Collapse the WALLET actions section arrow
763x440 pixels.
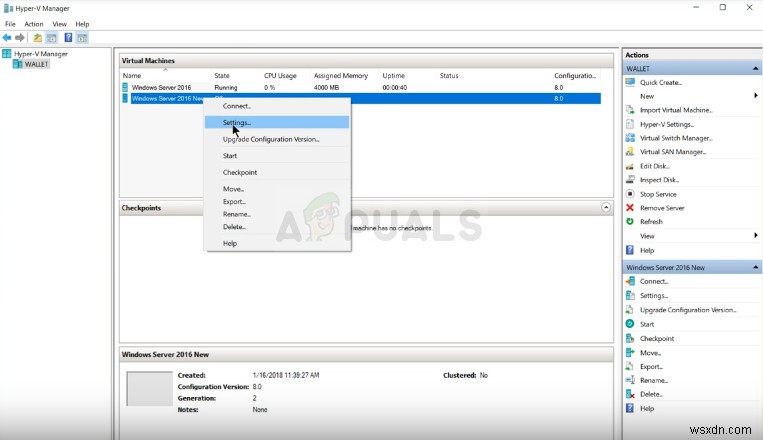click(755, 69)
